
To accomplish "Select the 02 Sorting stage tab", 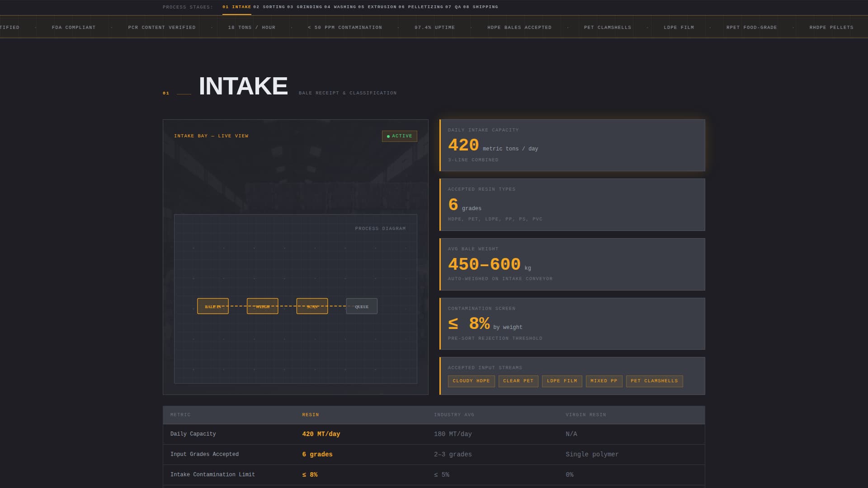I will [x=269, y=7].
